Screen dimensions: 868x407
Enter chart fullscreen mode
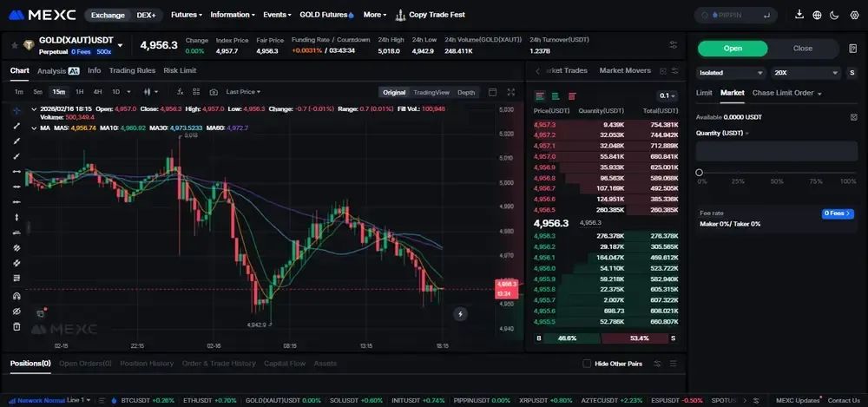coord(511,92)
